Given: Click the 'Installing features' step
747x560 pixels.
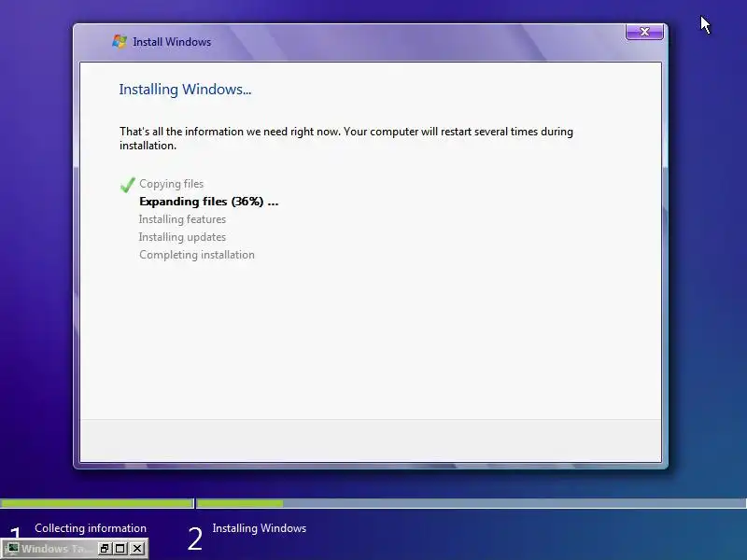Looking at the screenshot, I should (x=182, y=219).
